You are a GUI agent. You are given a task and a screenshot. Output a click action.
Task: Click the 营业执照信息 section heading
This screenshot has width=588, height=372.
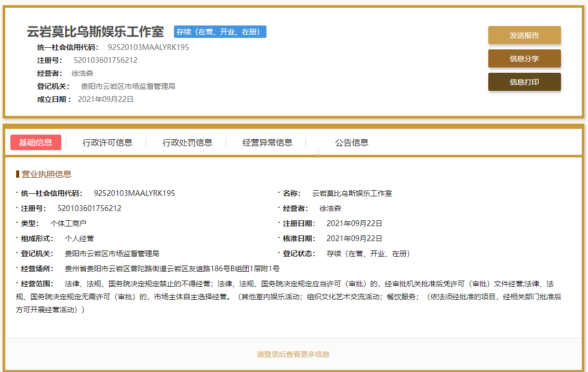(46, 175)
